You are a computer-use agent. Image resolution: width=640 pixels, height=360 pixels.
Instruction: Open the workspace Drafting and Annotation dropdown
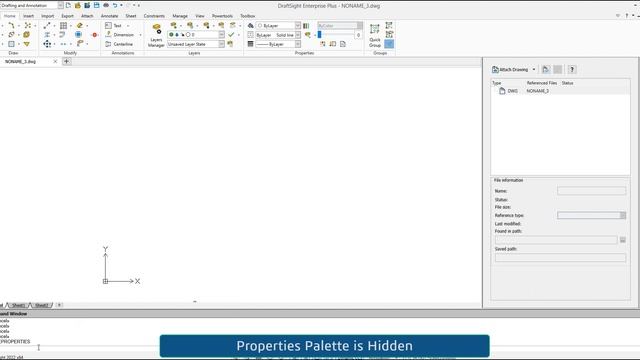point(60,5)
